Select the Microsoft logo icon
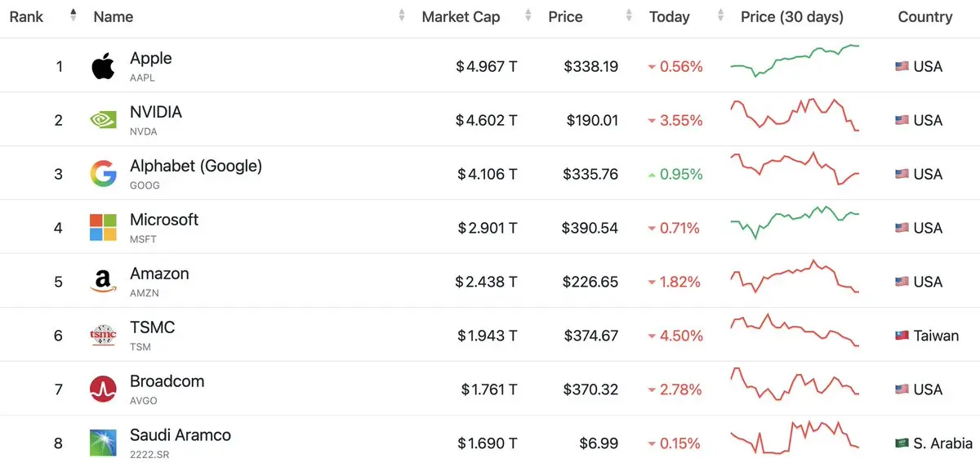Image resolution: width=980 pixels, height=463 pixels. 103,228
